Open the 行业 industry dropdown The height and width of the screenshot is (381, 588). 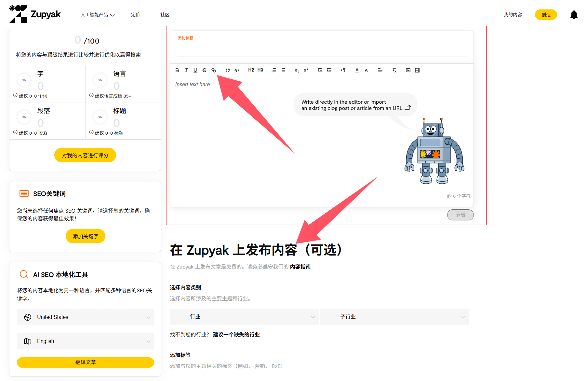(x=244, y=317)
